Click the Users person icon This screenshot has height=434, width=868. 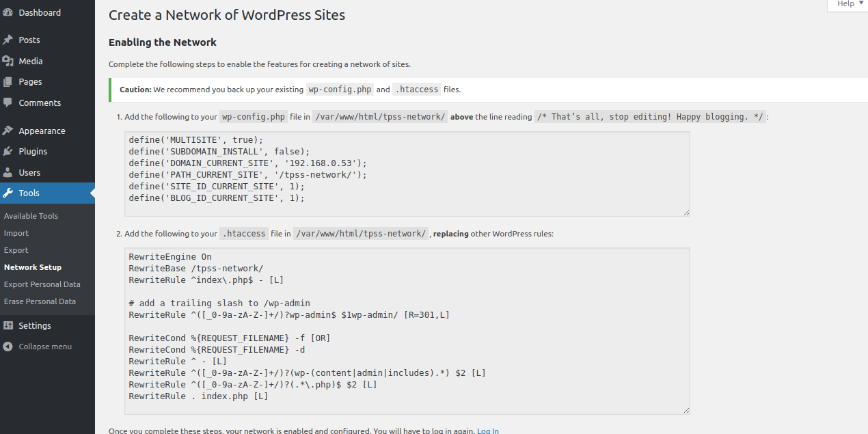tap(8, 172)
